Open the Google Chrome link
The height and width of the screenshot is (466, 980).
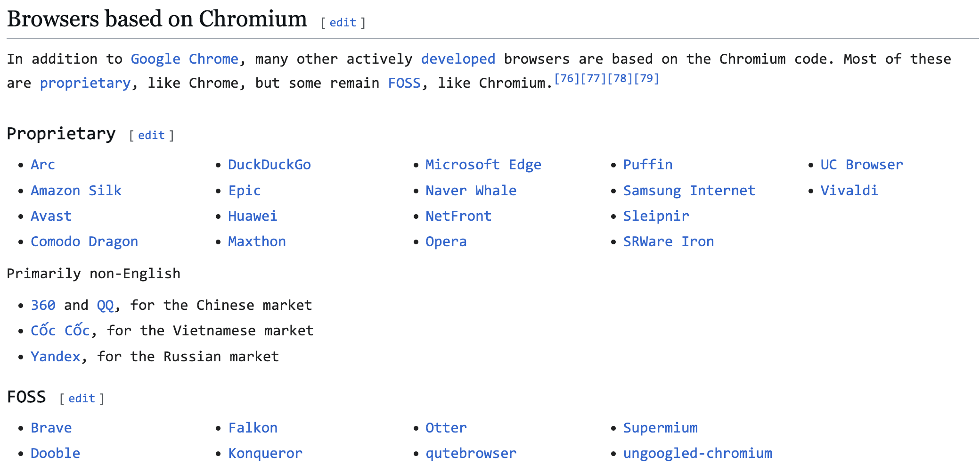pos(184,59)
